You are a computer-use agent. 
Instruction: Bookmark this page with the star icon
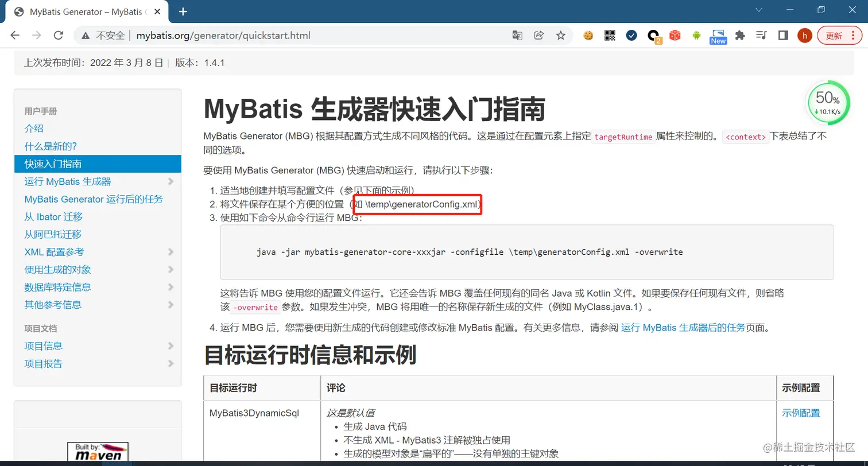560,35
